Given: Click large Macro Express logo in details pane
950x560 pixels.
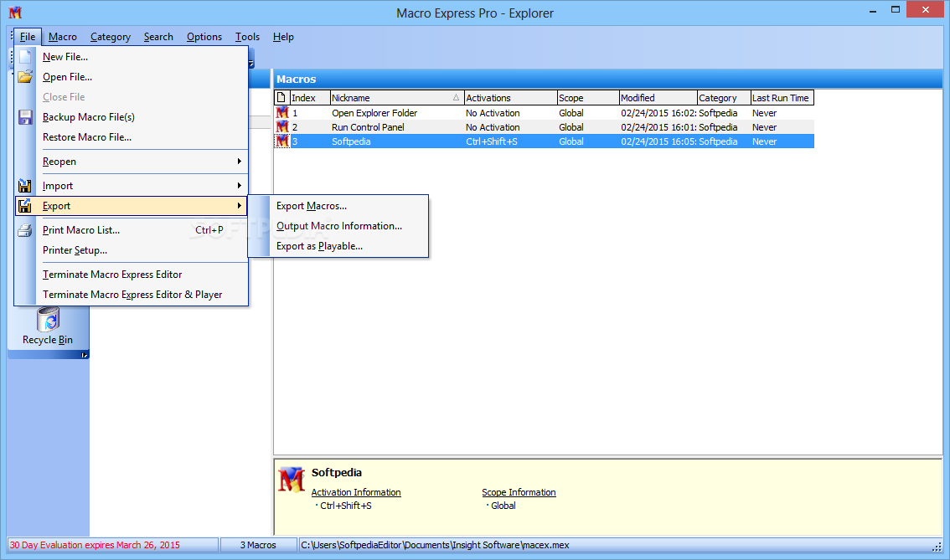Looking at the screenshot, I should [x=292, y=480].
